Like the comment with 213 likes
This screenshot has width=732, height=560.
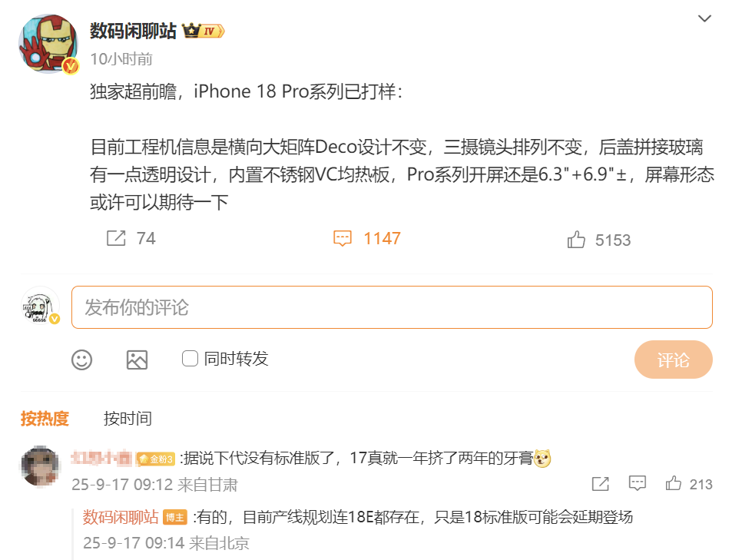click(673, 483)
